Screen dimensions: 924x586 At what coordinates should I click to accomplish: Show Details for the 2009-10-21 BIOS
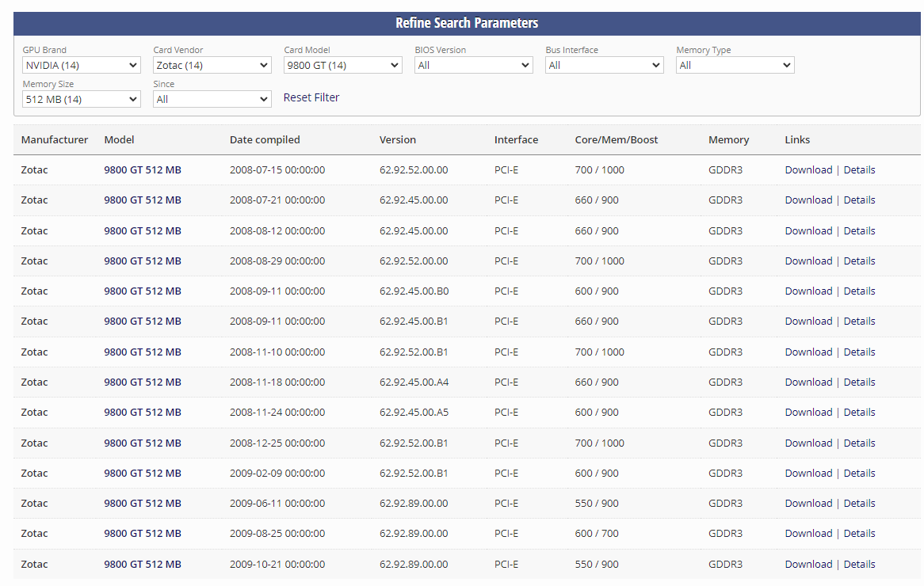pos(859,564)
